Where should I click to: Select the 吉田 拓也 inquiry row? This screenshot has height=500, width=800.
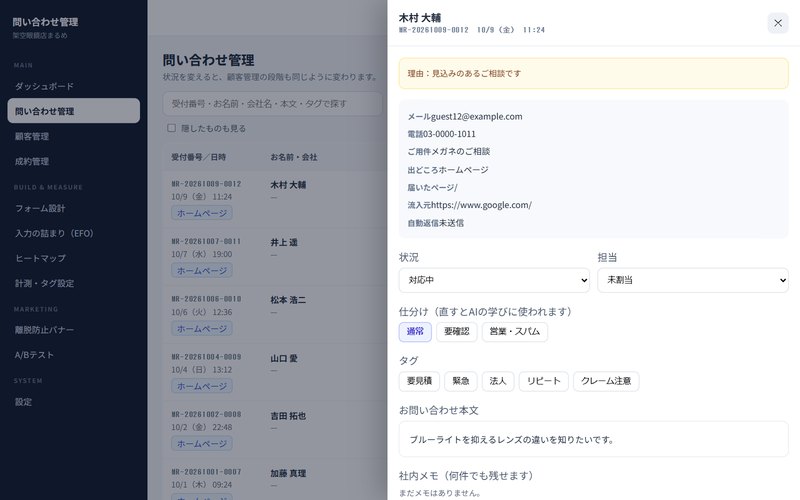tap(275, 431)
